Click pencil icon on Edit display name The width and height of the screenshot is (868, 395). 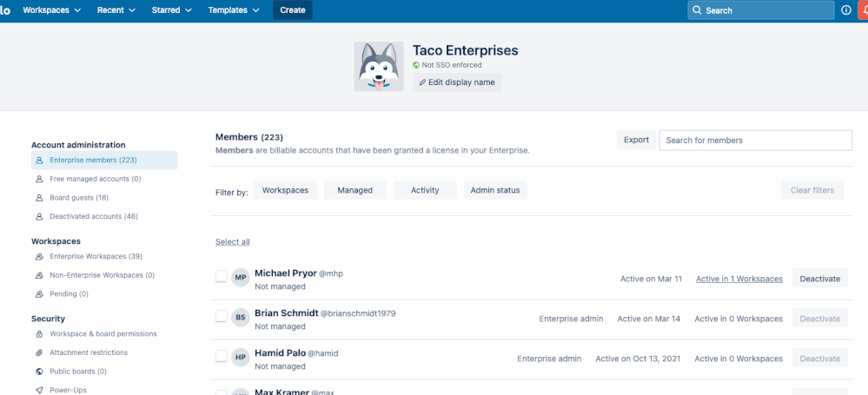point(422,82)
